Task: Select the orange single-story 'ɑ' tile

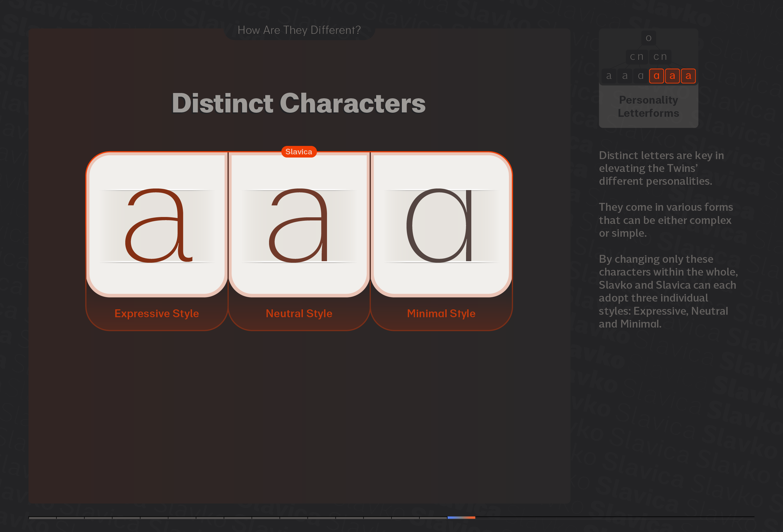Action: click(x=656, y=76)
